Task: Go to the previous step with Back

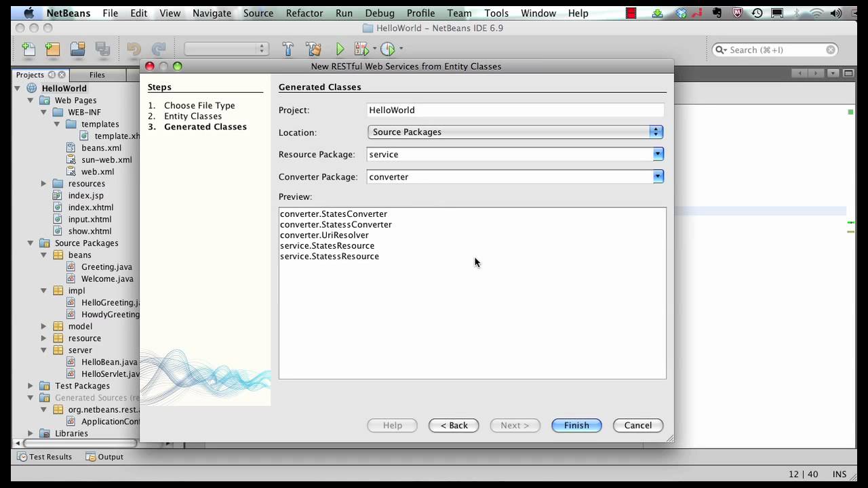Action: (454, 425)
